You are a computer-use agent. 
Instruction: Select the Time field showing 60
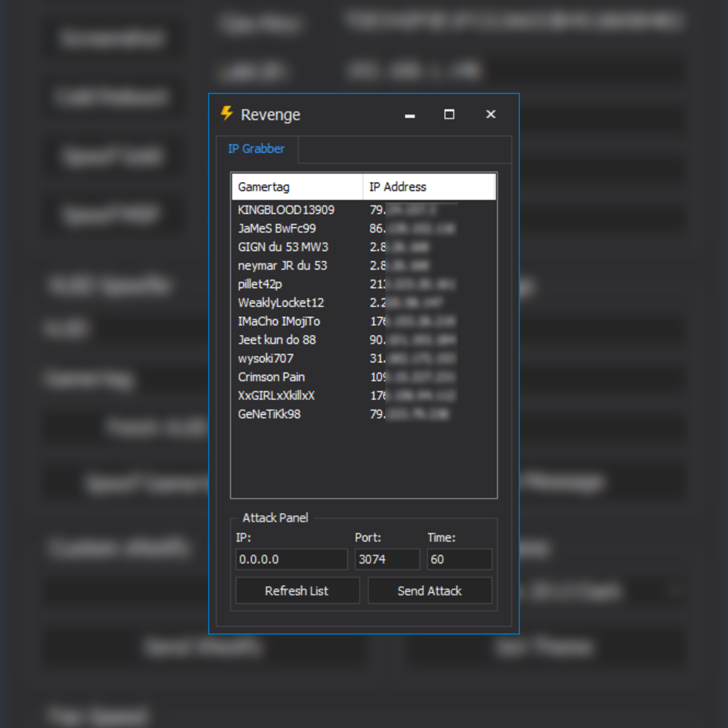click(x=459, y=559)
